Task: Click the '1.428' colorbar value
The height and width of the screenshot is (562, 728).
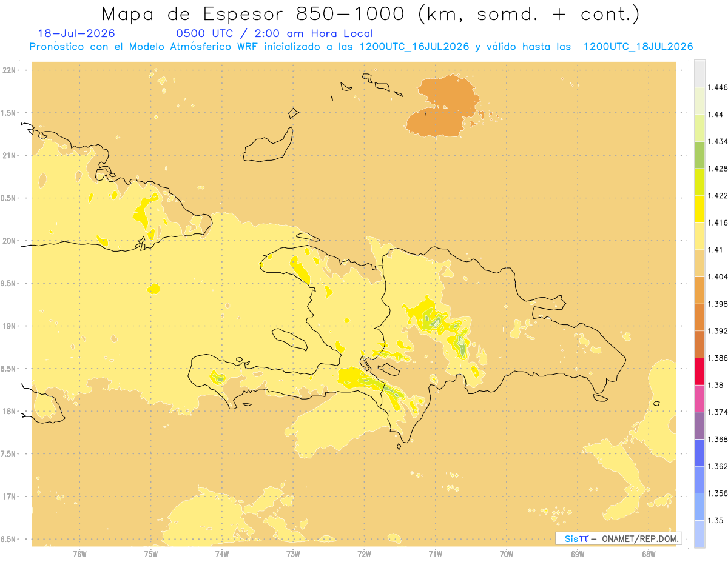Action: [719, 169]
